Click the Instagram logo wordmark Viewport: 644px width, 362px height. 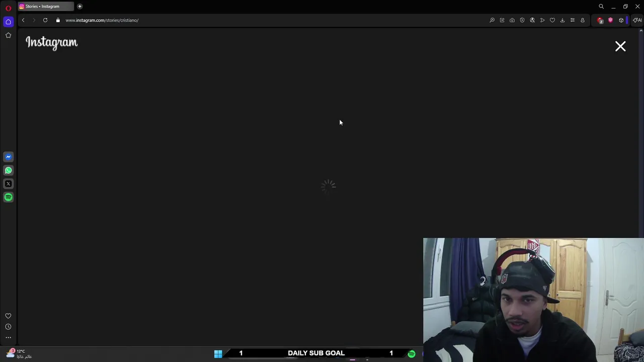coord(52,43)
